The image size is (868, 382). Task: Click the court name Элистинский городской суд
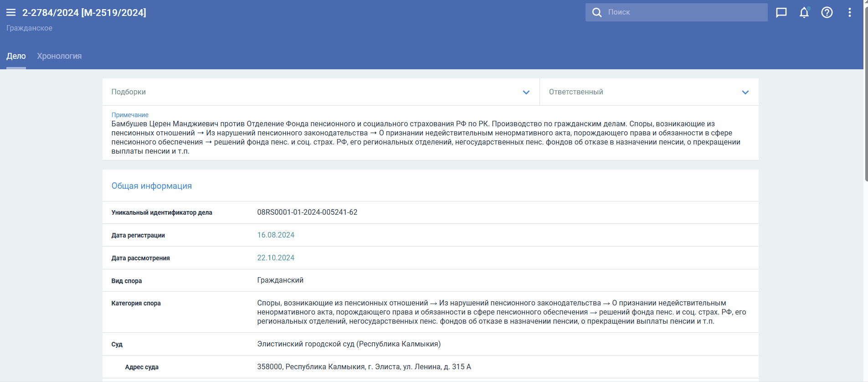[x=349, y=344]
